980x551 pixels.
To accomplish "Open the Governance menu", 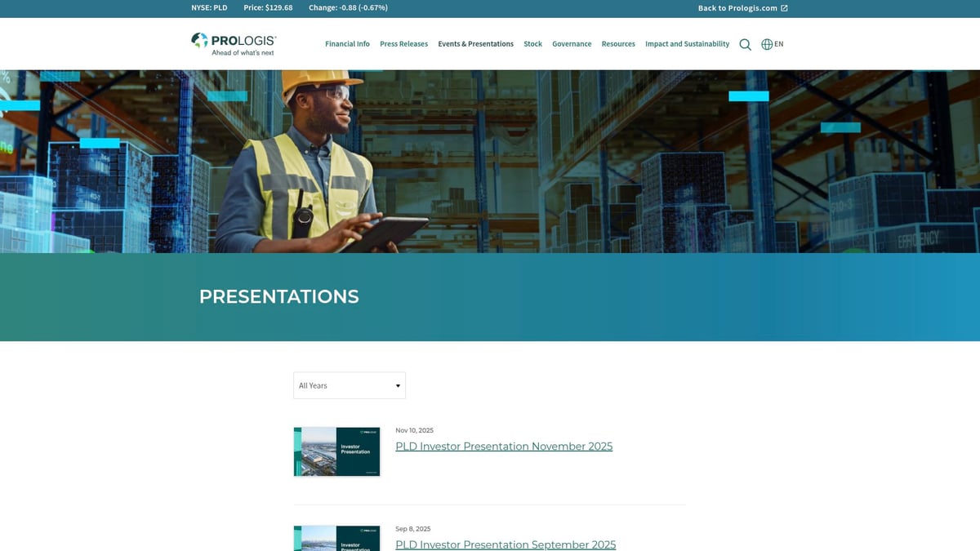I will tap(572, 44).
